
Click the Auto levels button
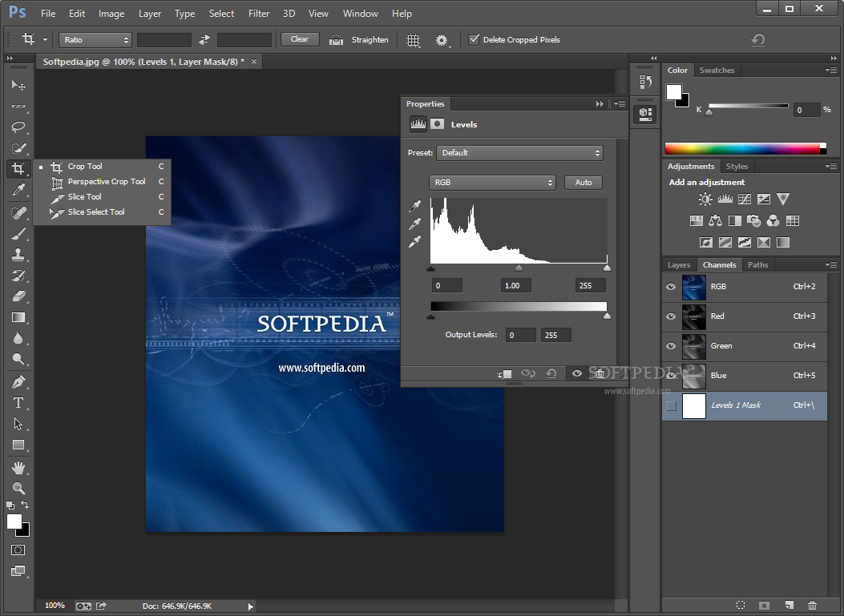584,183
